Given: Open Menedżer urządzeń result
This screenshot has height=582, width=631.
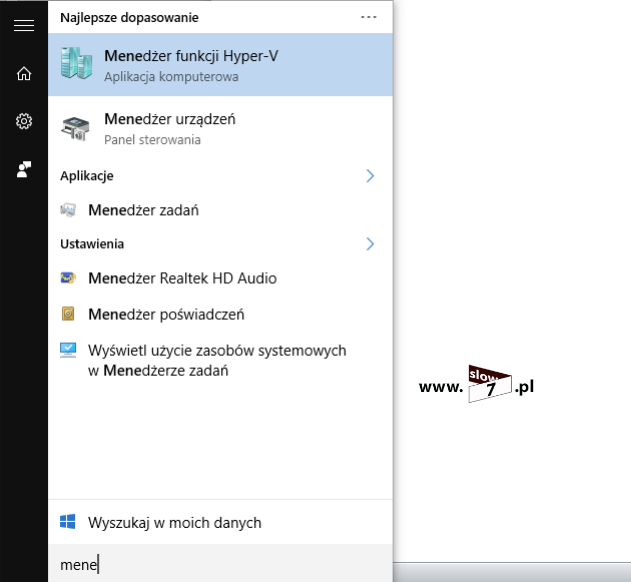Looking at the screenshot, I should click(x=221, y=128).
